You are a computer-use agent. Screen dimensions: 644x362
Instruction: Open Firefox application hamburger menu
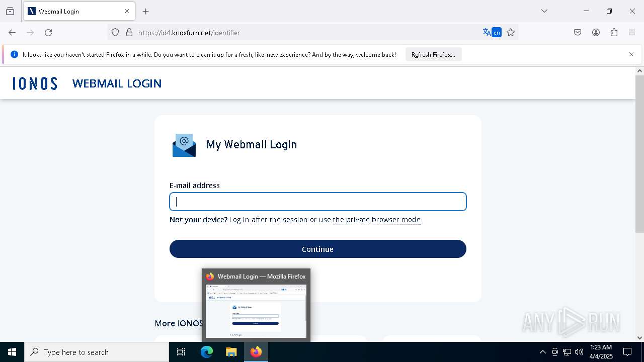(x=632, y=33)
